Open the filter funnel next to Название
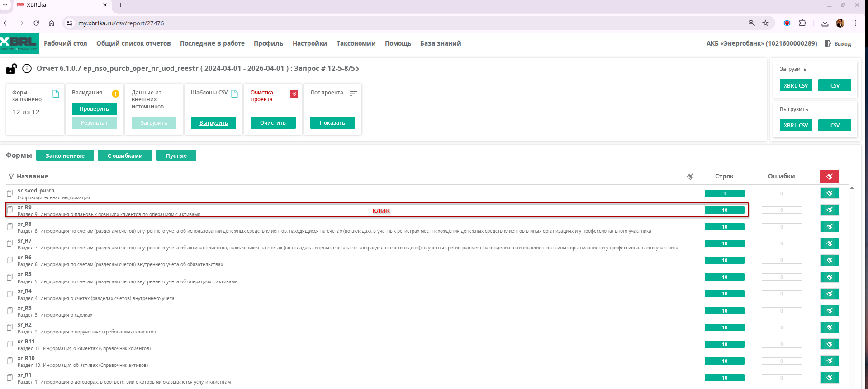This screenshot has width=868, height=389. point(11,177)
